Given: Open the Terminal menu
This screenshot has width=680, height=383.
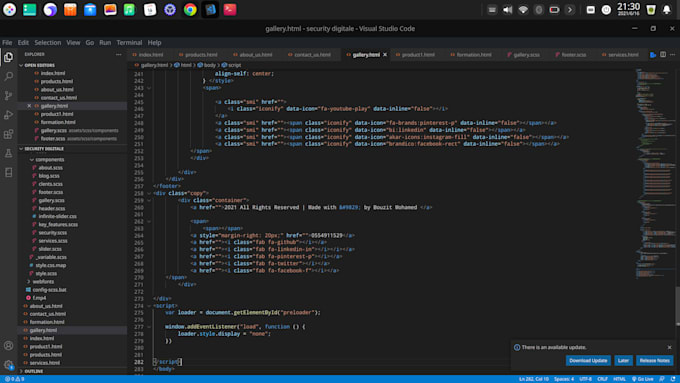Looking at the screenshot, I should (129, 43).
